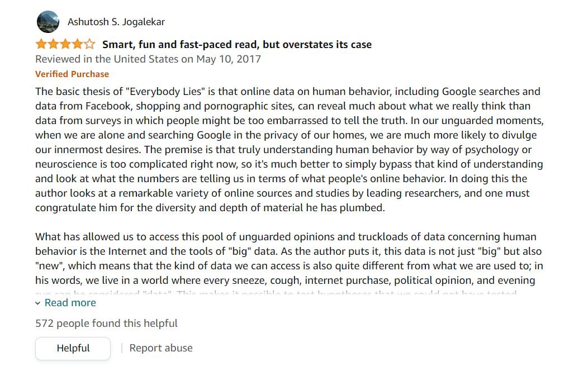Click the third filled rating star
Screen dimensions: 588x371
pyautogui.click(x=65, y=45)
